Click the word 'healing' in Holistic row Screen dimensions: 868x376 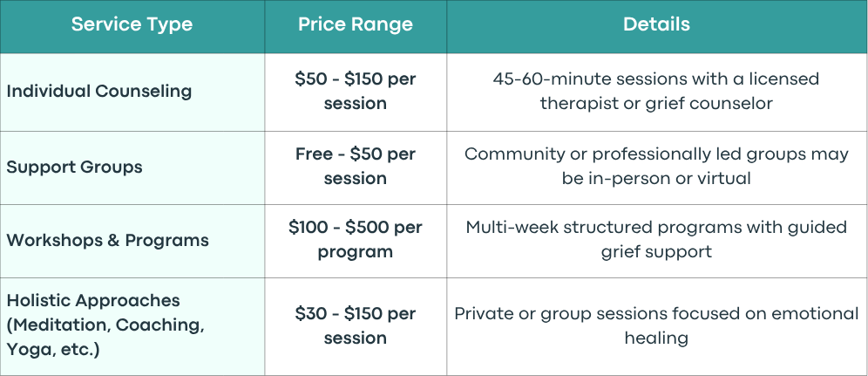pos(656,338)
